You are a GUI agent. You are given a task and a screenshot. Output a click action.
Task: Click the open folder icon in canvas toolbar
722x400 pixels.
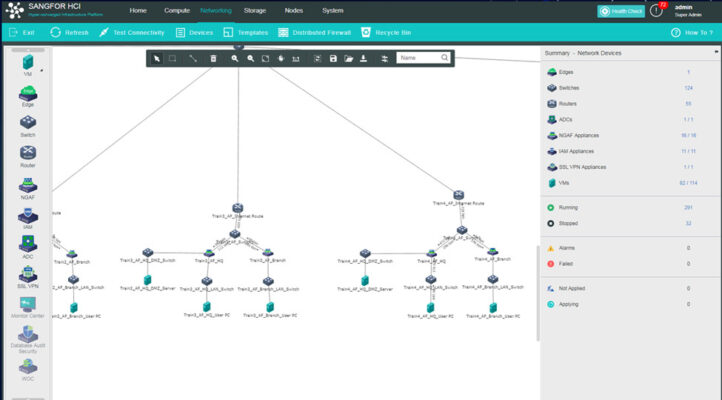tap(349, 58)
